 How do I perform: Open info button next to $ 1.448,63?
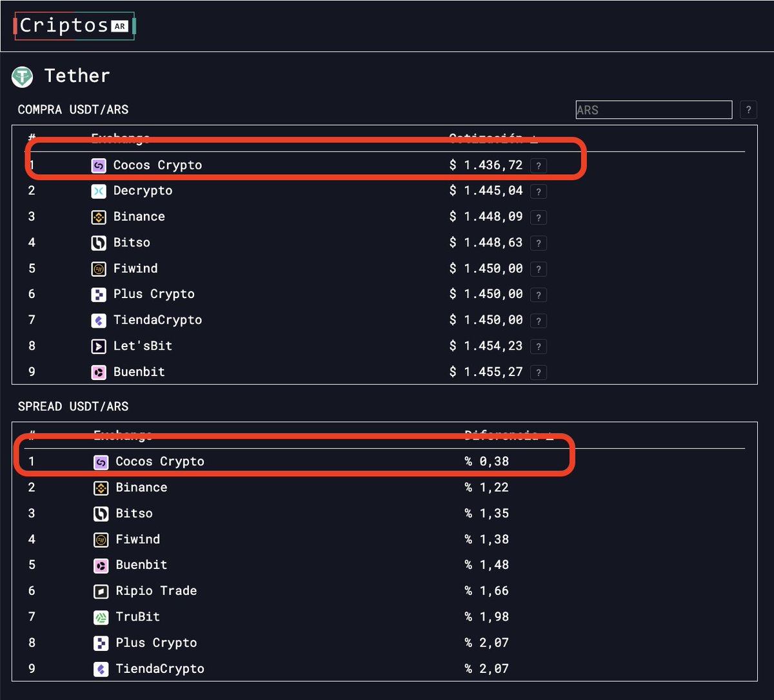[539, 243]
